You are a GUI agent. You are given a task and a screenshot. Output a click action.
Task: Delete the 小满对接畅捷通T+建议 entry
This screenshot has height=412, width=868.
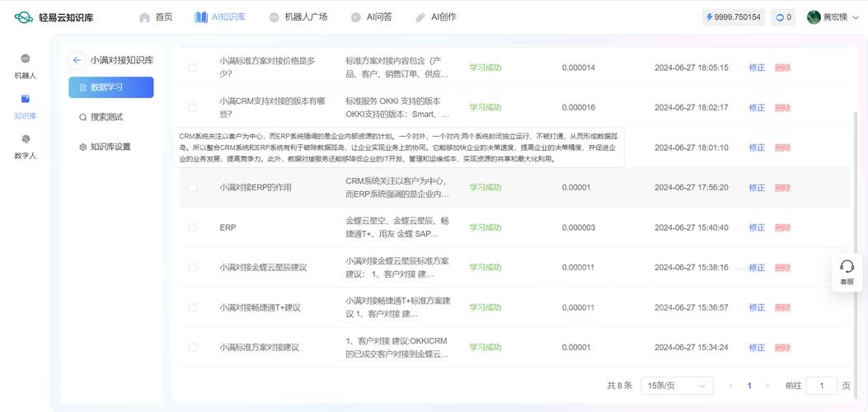(x=783, y=307)
